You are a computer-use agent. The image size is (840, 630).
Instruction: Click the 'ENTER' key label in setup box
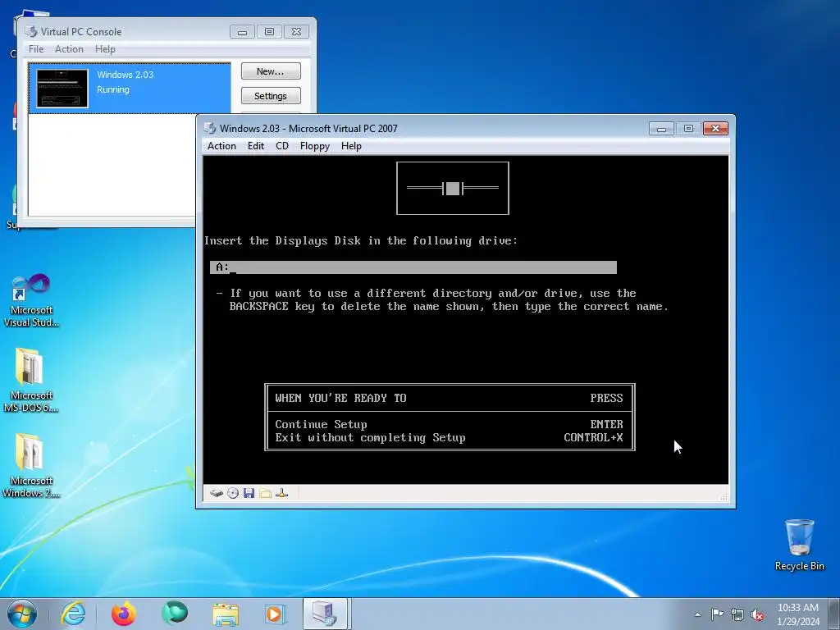(606, 424)
